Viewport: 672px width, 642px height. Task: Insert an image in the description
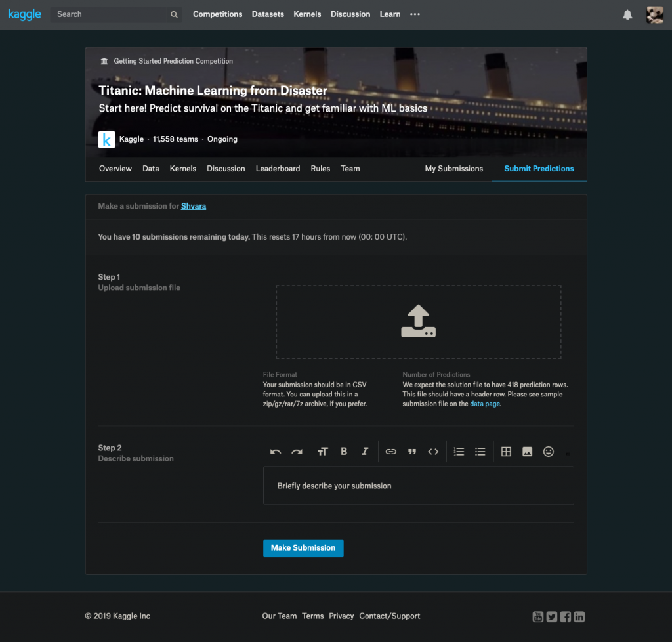point(527,452)
